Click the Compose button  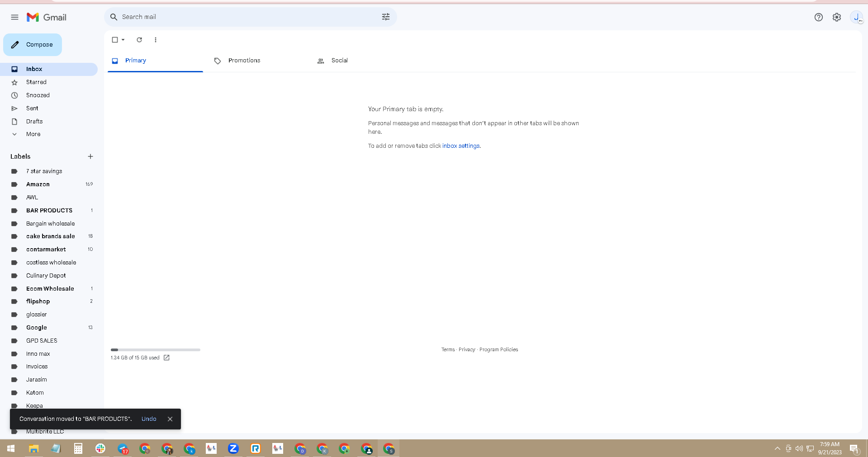(33, 45)
